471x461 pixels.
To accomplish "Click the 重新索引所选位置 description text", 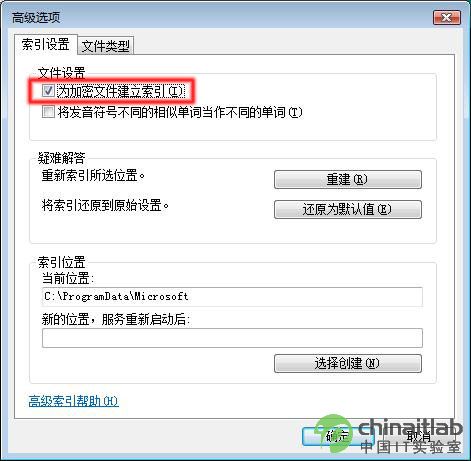I will [x=93, y=175].
